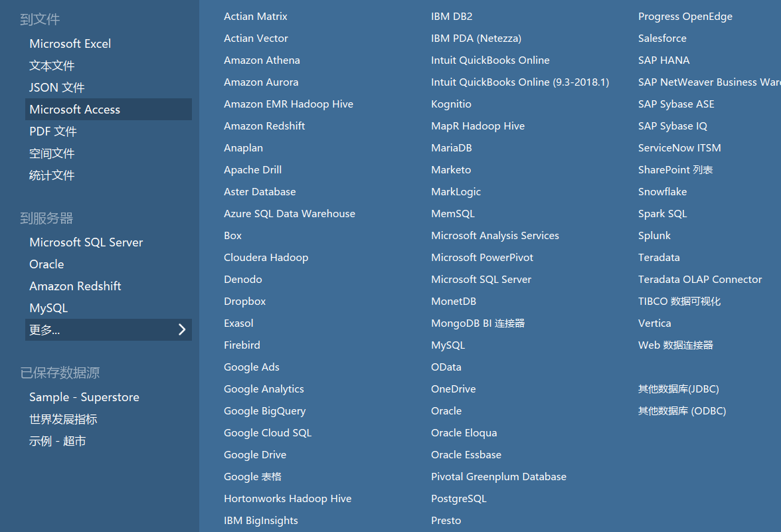This screenshot has height=532, width=781.
Task: Choose Microsoft PowerPivot
Action: pyautogui.click(x=482, y=258)
